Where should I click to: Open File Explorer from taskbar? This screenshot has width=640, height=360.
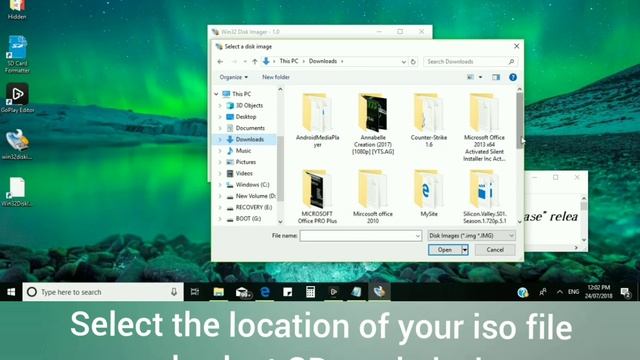tap(218, 292)
